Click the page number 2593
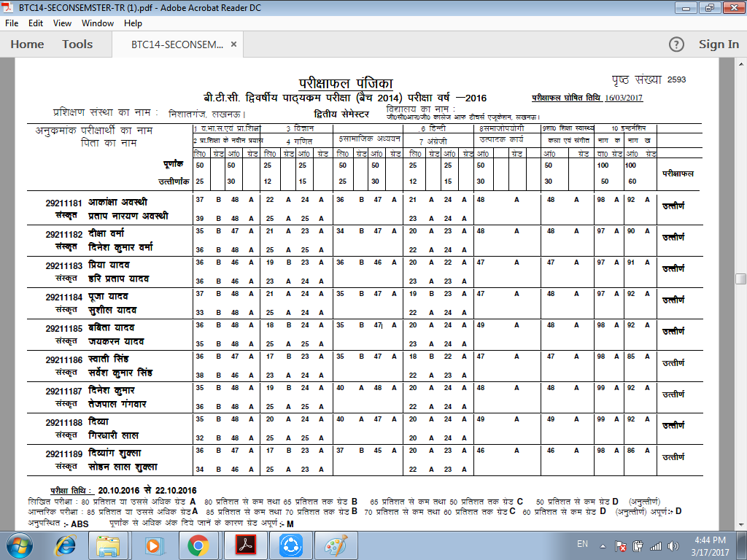 point(676,79)
